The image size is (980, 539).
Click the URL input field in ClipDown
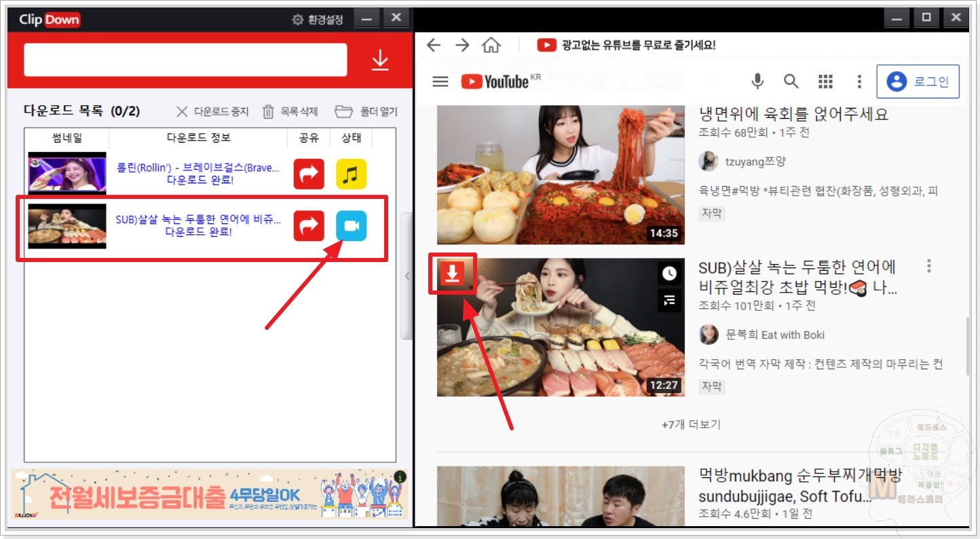pos(185,60)
